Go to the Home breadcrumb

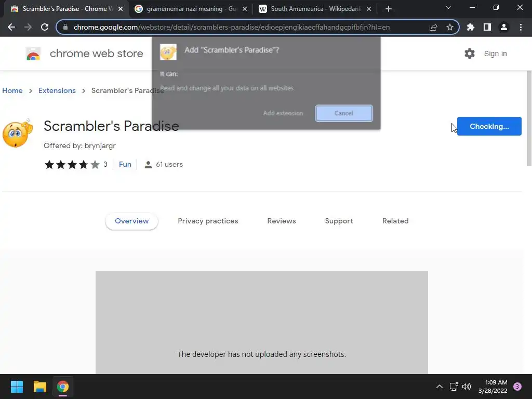click(x=12, y=90)
